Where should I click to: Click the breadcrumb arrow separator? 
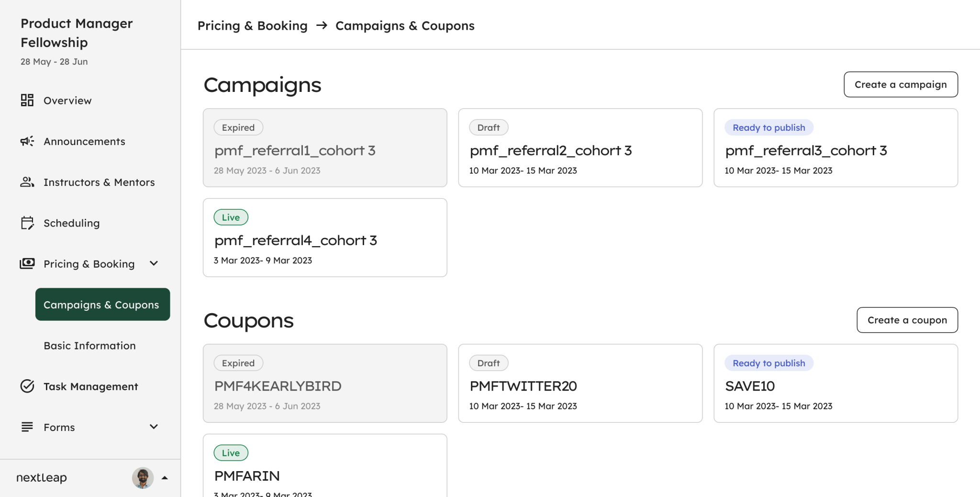322,25
